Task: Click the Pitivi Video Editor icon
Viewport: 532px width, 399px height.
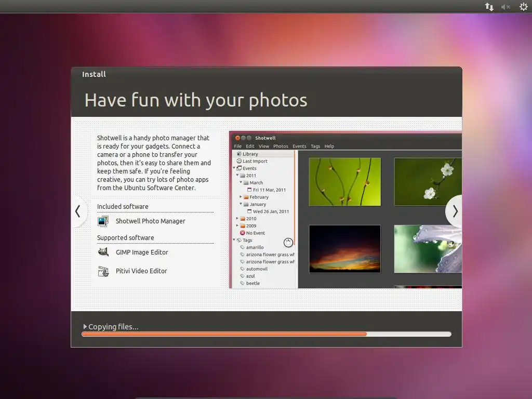Action: (x=103, y=271)
